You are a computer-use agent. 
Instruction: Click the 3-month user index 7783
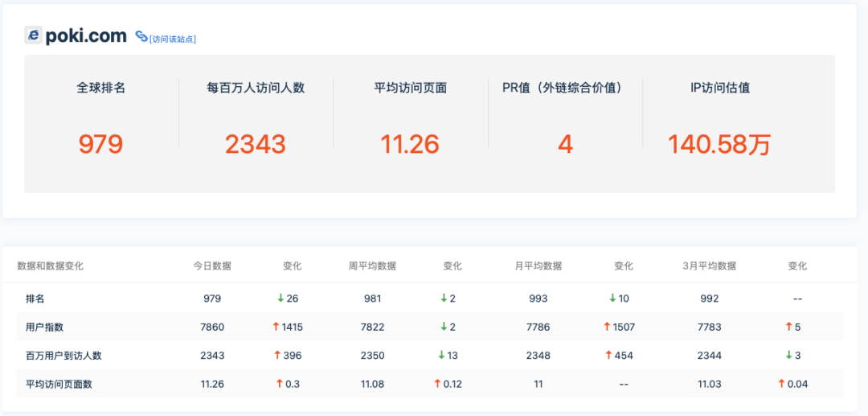pos(710,327)
